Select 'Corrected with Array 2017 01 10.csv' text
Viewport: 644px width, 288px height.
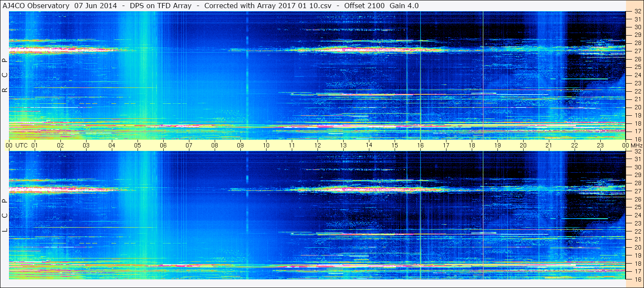pos(269,6)
